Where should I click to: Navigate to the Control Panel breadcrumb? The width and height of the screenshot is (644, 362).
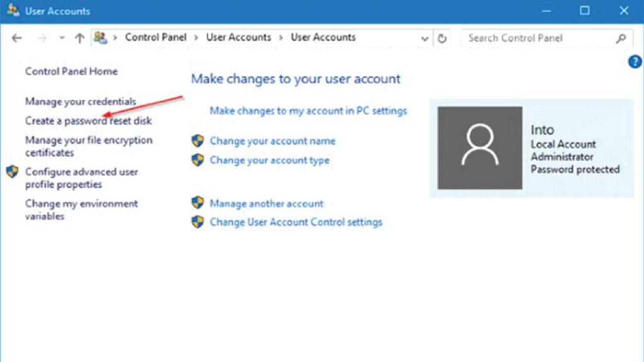[156, 38]
